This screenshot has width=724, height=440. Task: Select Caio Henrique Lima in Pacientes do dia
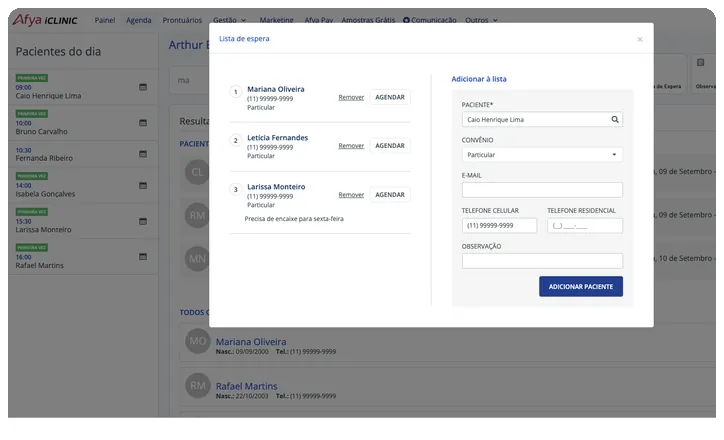48,96
